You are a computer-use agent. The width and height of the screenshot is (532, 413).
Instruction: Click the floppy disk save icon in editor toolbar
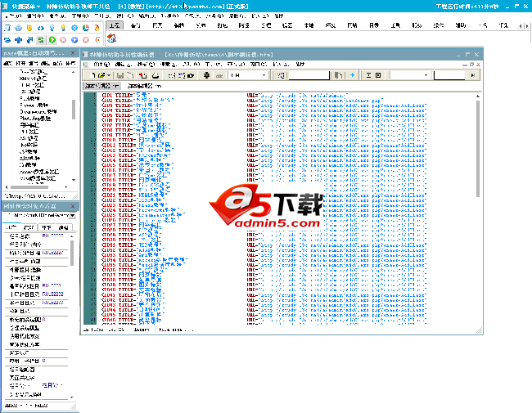pos(119,75)
